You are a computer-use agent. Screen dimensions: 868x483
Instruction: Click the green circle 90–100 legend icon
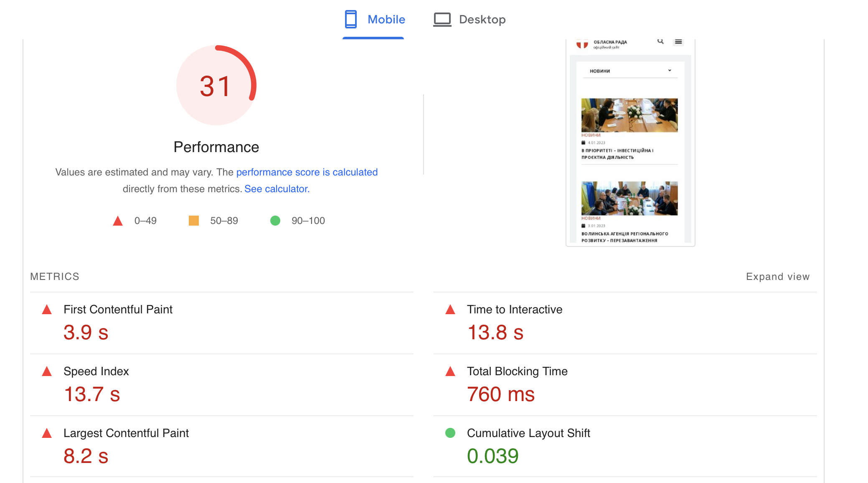coord(275,221)
